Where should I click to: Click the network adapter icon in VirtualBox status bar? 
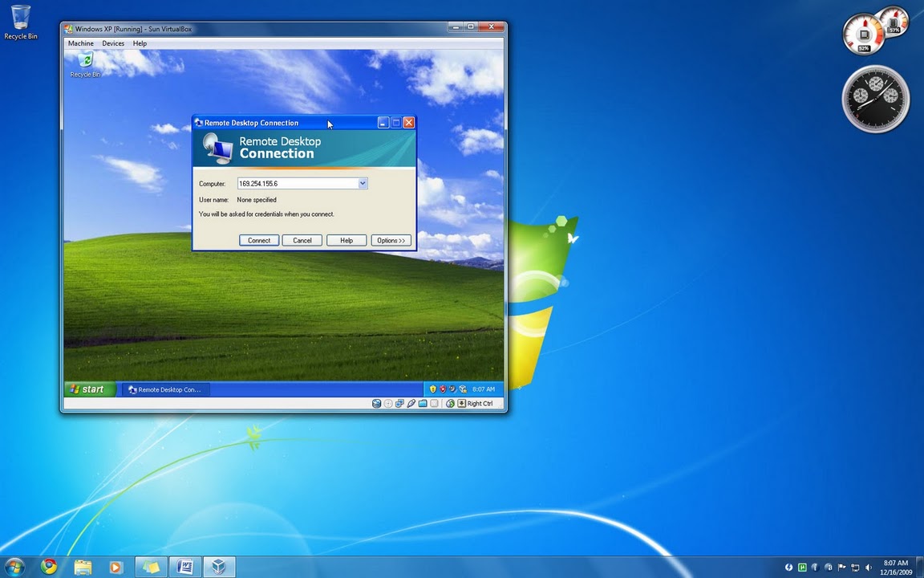pos(399,404)
